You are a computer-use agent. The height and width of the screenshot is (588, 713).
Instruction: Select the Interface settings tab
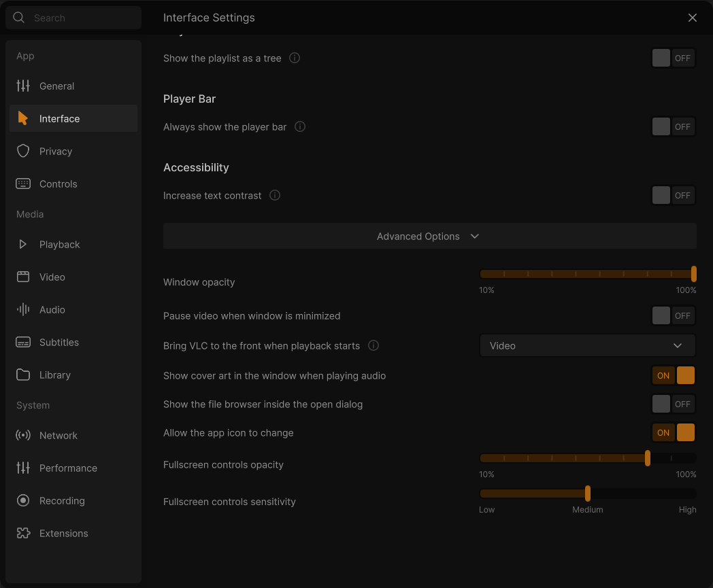[x=73, y=118]
